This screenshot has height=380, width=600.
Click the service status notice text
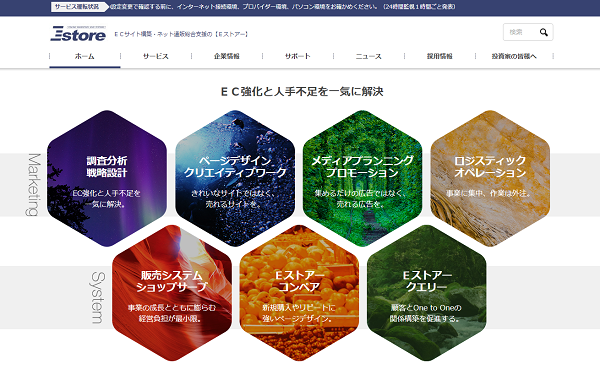pyautogui.click(x=282, y=7)
